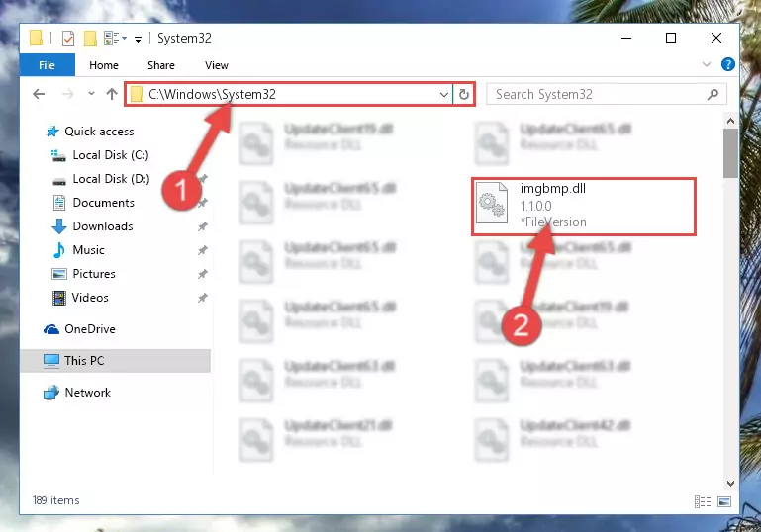Viewport: 761px width, 532px height.
Task: Refresh the System32 folder view
Action: pyautogui.click(x=464, y=94)
